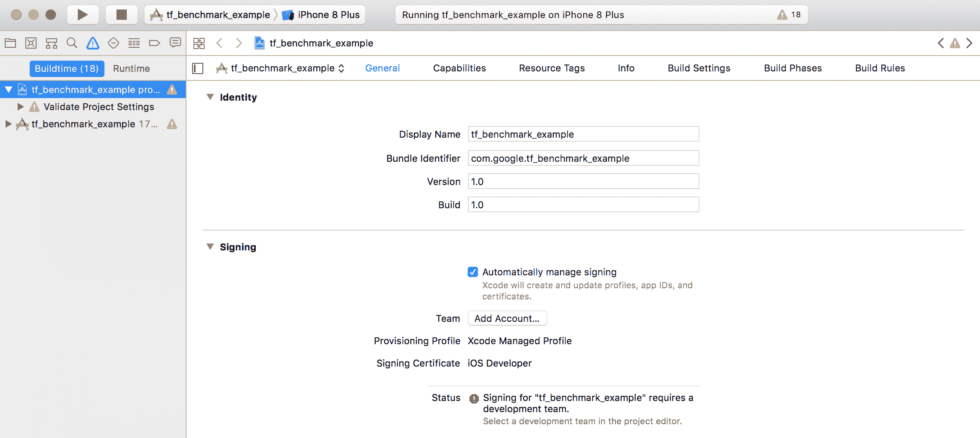Select the Validate Project Settings row
980x438 pixels.
pos(93,107)
